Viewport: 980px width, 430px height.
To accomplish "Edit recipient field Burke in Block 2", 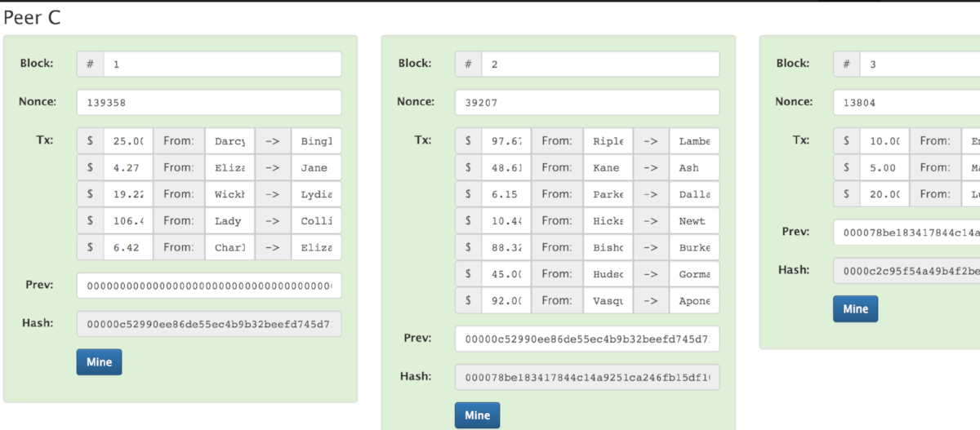I will pyautogui.click(x=694, y=247).
